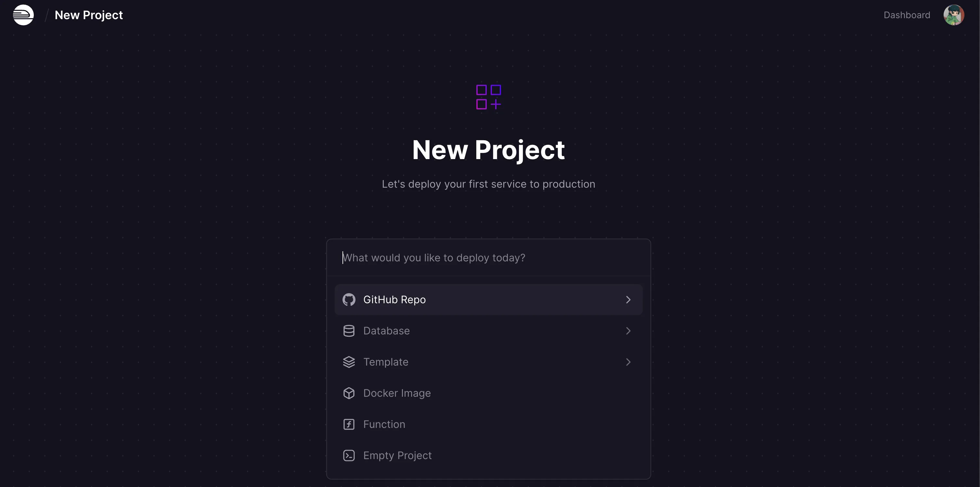Expand the GitHub Repo chevron
The height and width of the screenshot is (487, 980).
628,300
